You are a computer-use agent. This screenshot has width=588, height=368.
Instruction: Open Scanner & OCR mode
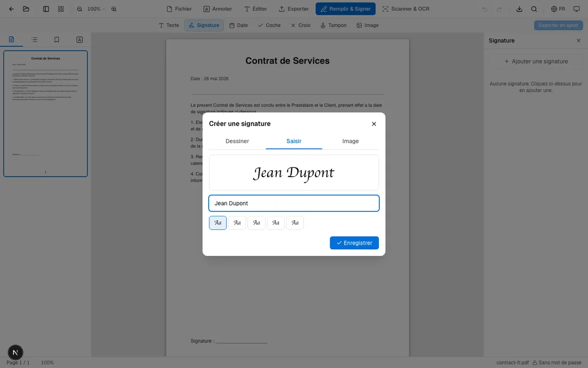[x=406, y=9]
